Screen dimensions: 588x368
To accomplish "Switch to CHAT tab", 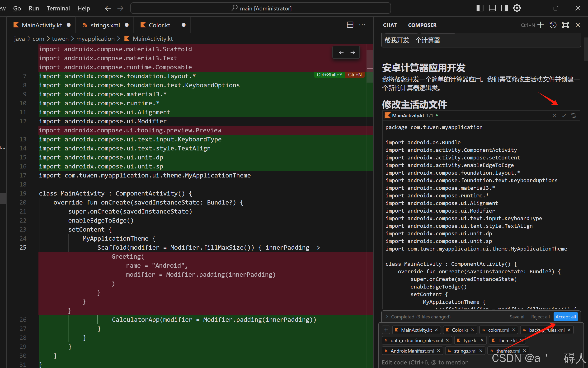I will [390, 25].
